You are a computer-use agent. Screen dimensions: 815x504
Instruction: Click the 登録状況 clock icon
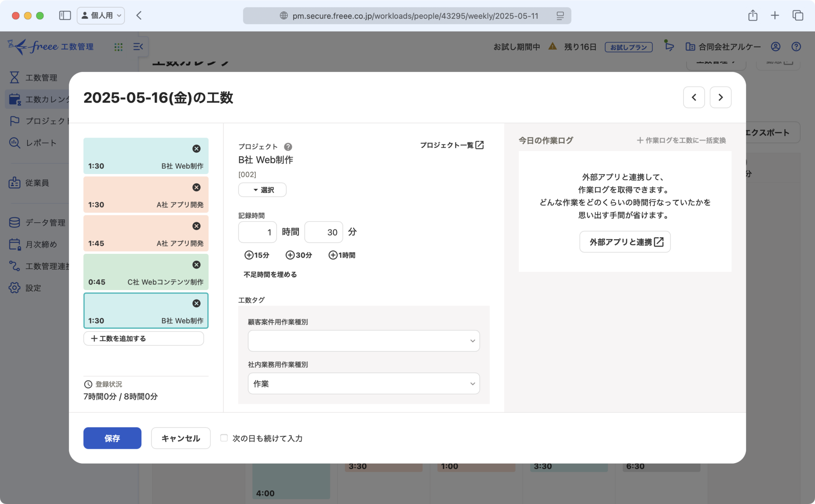(88, 384)
